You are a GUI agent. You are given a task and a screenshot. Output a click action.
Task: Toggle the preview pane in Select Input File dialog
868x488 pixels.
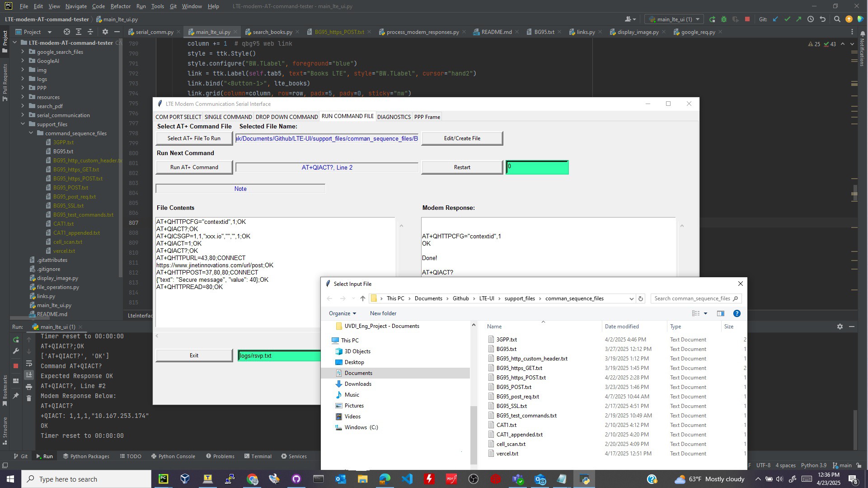[721, 313]
